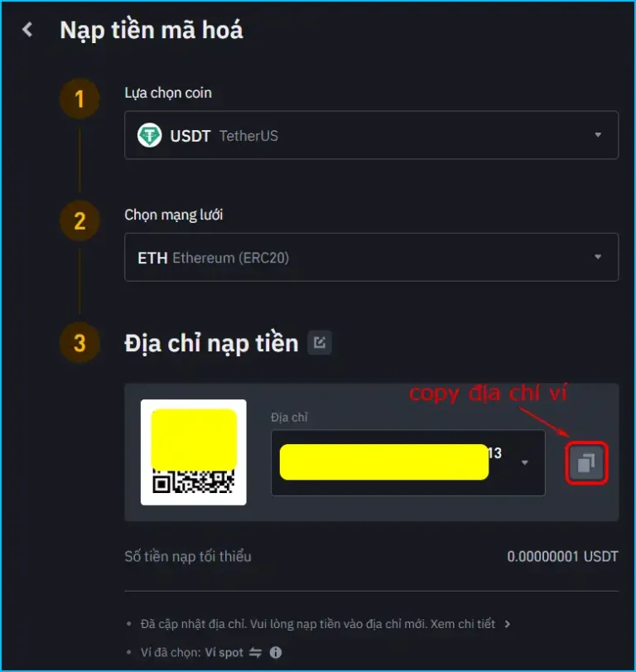The height and width of the screenshot is (672, 636).
Task: Click the arrow on the network selector
Action: pos(598,257)
